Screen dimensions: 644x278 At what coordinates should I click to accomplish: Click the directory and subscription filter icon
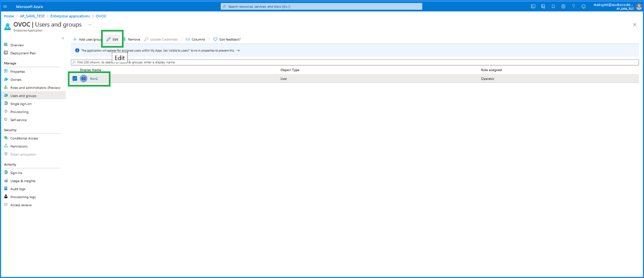(x=543, y=7)
